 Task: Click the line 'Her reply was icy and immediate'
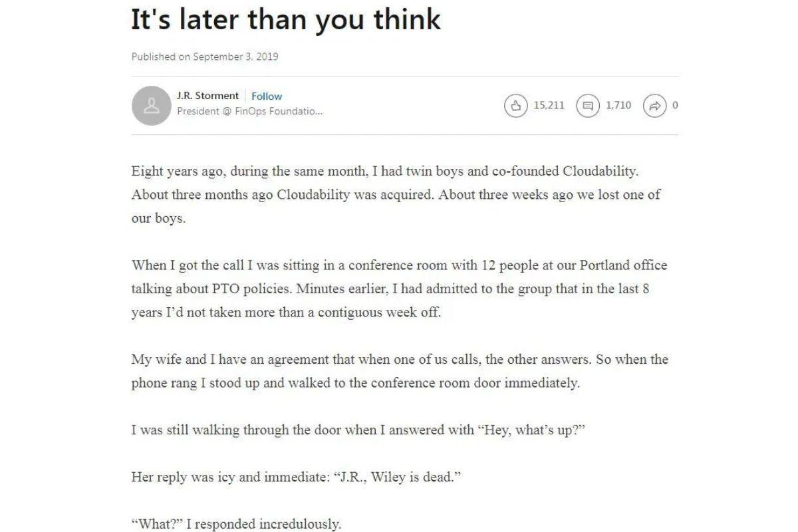coord(296,478)
